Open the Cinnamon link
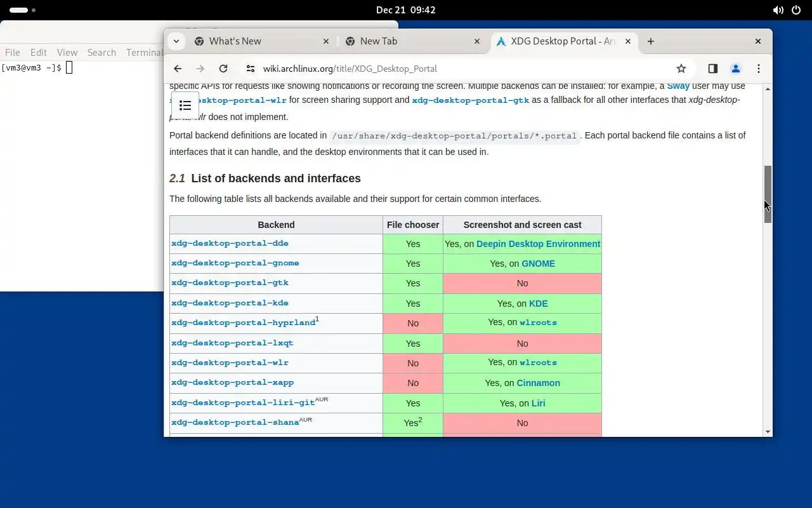Viewport: 812px width, 508px height. 539,383
